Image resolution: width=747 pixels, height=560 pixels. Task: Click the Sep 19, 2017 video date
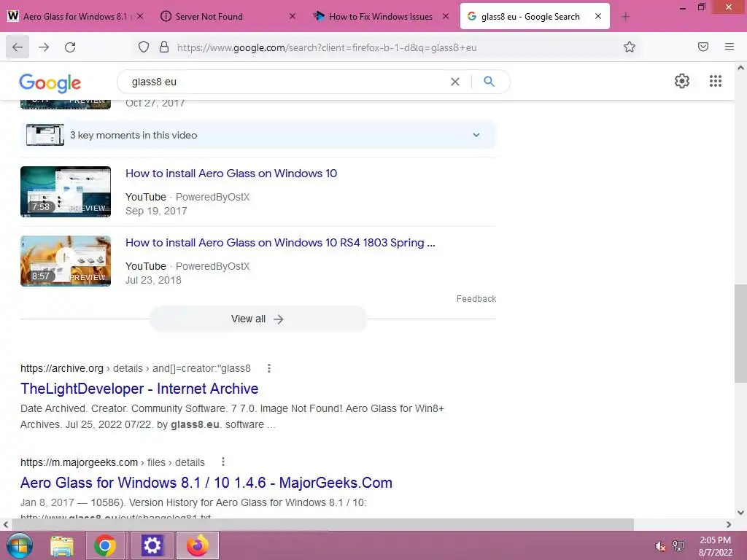click(x=156, y=211)
